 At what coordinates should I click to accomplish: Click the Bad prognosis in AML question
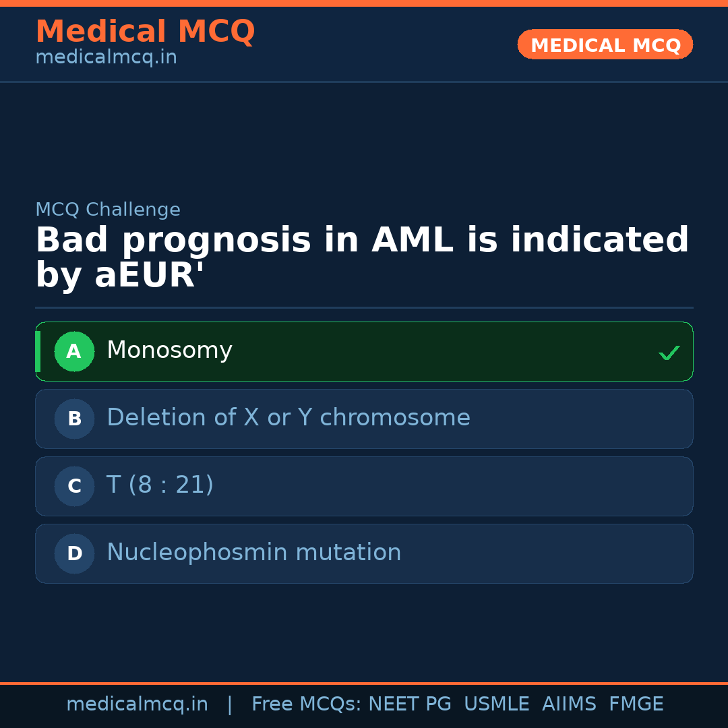[x=362, y=258]
